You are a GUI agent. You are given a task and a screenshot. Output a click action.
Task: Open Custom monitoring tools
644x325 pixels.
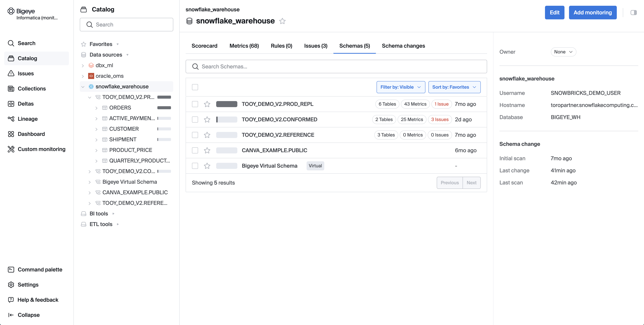pos(36,149)
